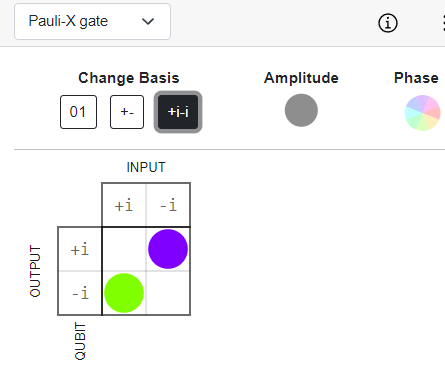Click the +i input column header
445x365 pixels.
point(124,205)
